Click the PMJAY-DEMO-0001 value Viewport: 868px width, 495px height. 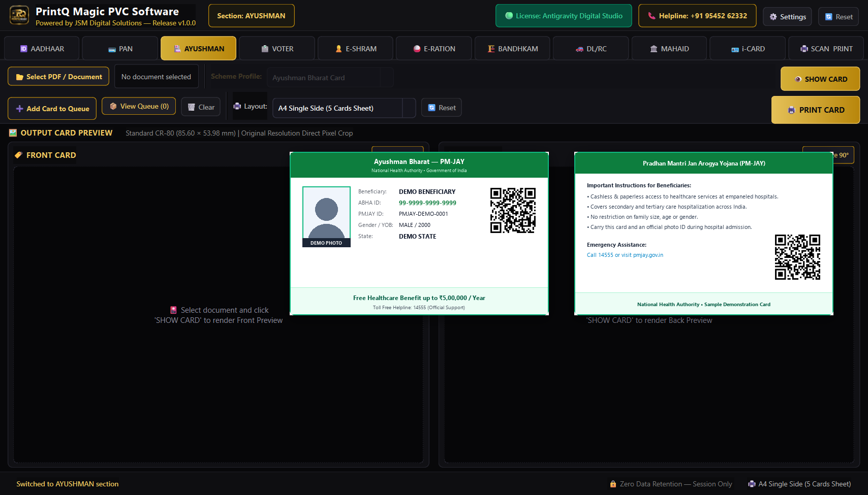pos(423,214)
